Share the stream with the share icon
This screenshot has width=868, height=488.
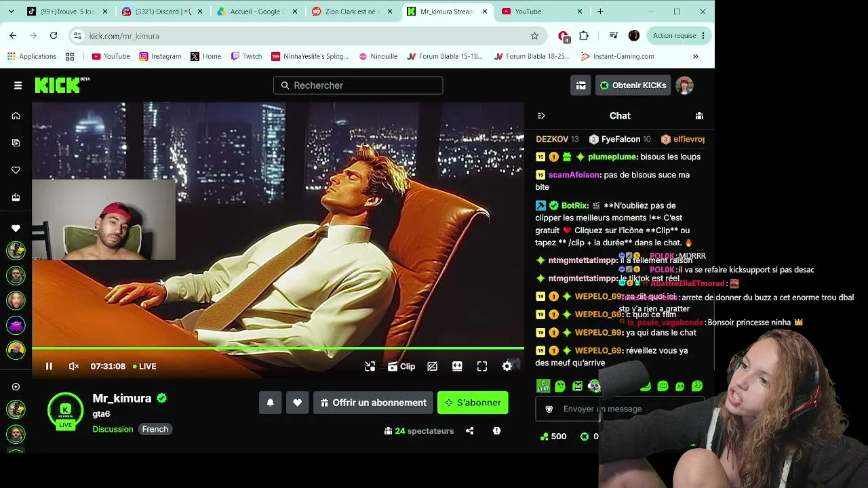[x=469, y=430]
